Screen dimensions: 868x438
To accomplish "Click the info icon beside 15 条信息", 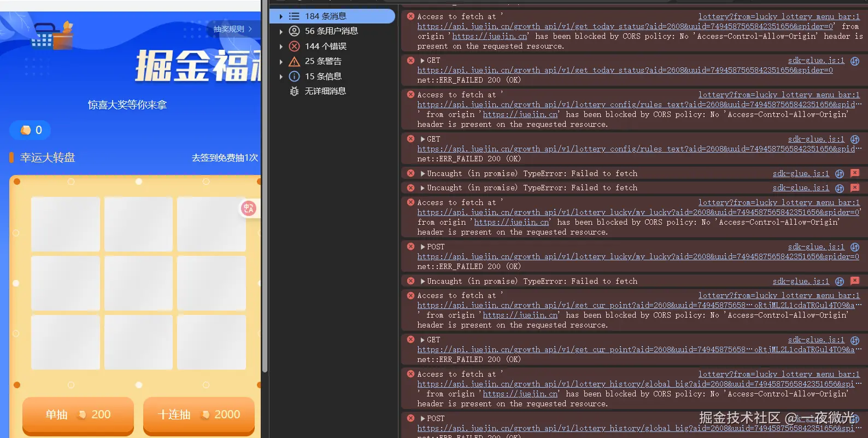I will coord(294,77).
